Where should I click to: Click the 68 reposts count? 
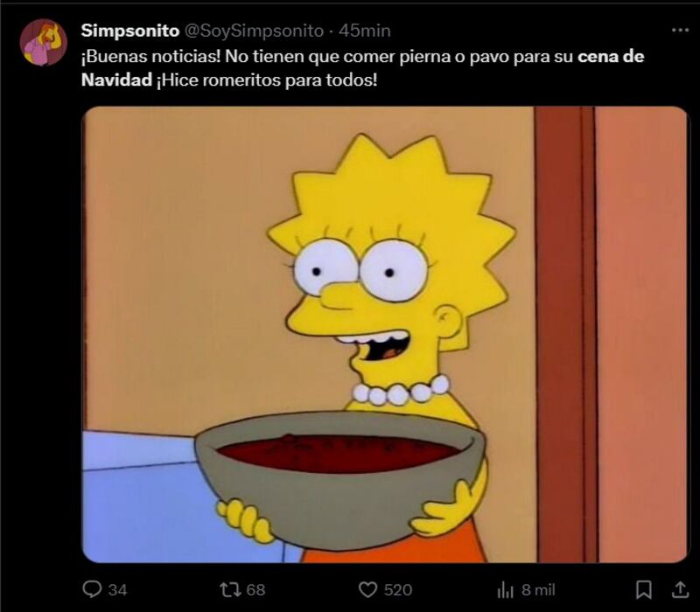pyautogui.click(x=255, y=590)
